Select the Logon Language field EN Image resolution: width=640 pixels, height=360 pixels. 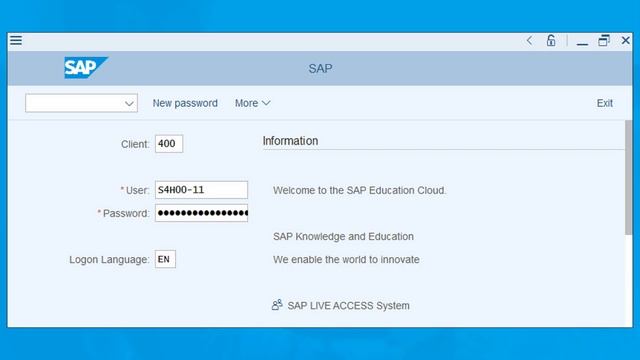pos(165,259)
